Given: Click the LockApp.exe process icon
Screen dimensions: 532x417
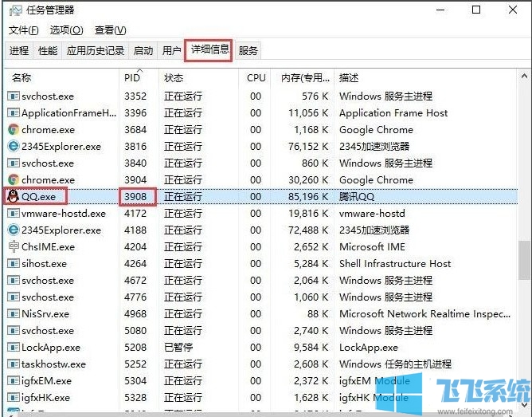Looking at the screenshot, I should coord(14,348).
